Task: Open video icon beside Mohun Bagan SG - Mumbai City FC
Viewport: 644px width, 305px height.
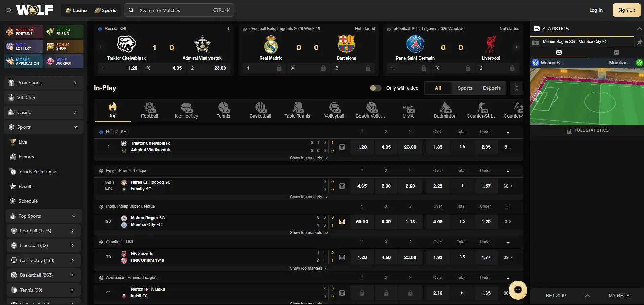Action: pos(535,42)
